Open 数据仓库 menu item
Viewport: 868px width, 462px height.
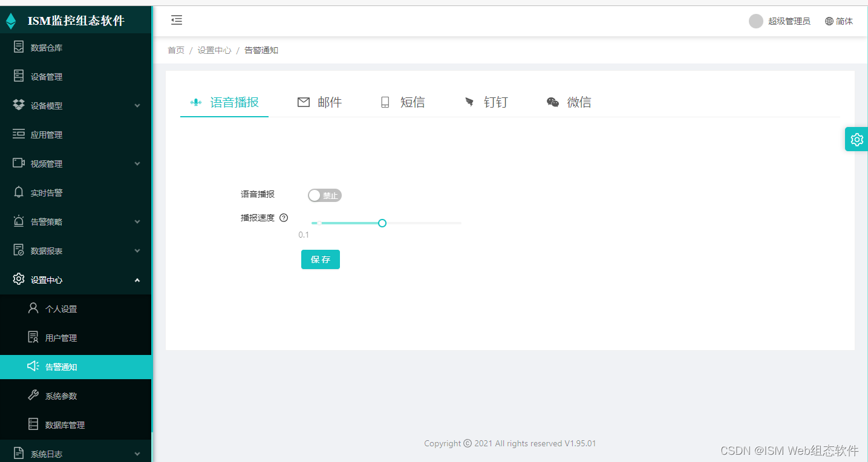click(76, 48)
